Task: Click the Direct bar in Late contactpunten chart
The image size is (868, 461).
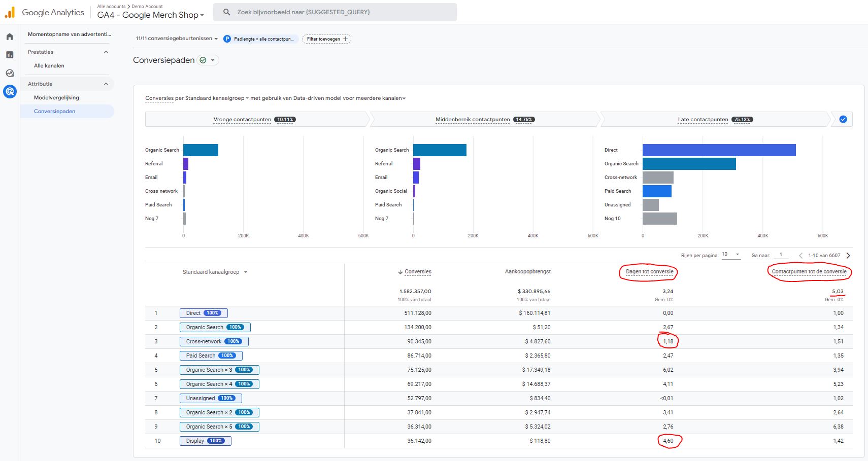Action: (x=719, y=150)
